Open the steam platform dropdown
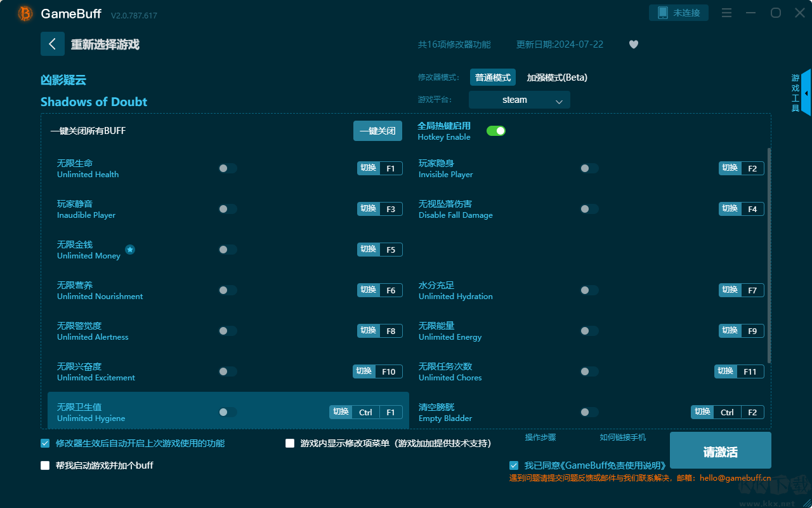The height and width of the screenshot is (508, 812). 520,100
